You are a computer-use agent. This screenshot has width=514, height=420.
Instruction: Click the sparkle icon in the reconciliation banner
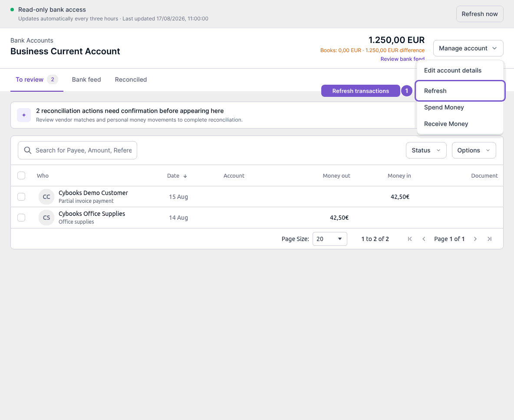click(24, 115)
